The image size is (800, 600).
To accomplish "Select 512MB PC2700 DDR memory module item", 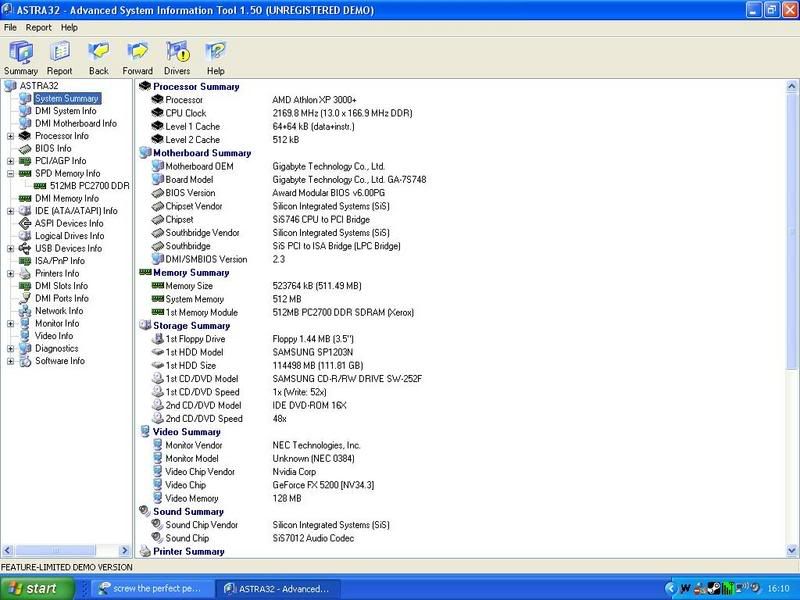I will point(90,186).
